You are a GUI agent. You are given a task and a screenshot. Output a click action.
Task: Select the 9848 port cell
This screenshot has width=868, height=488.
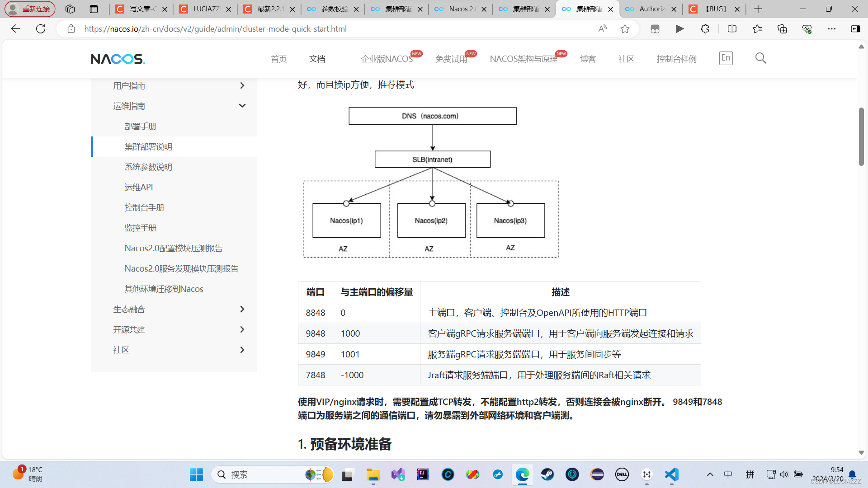(x=316, y=333)
